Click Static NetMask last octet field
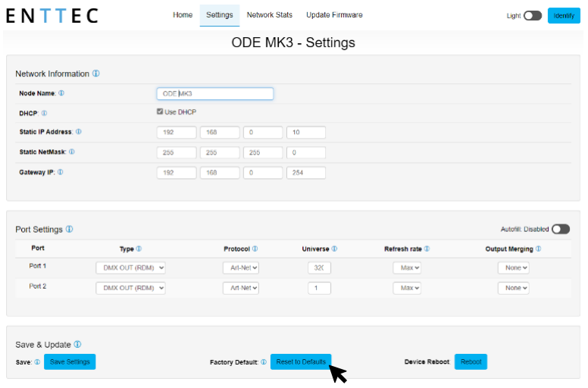Screen dimensions: 588x388 [x=306, y=152]
